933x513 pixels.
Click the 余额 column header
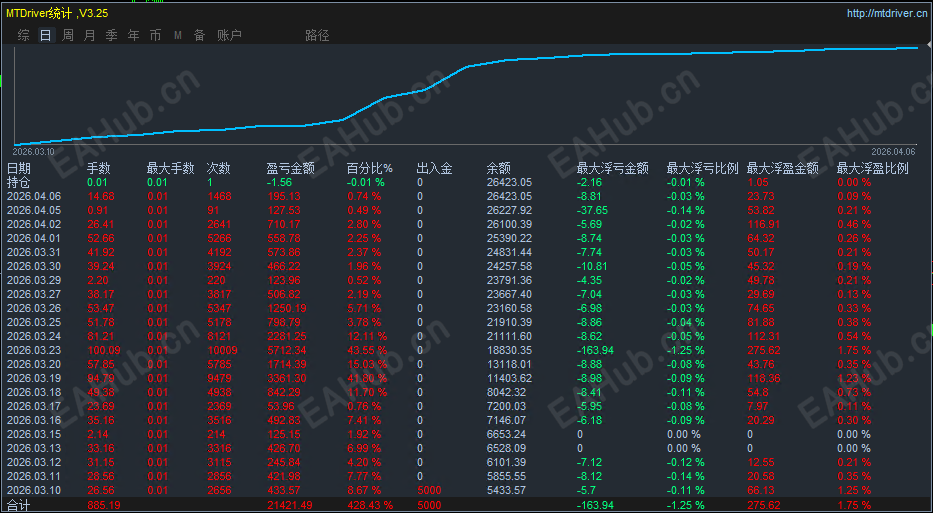499,169
